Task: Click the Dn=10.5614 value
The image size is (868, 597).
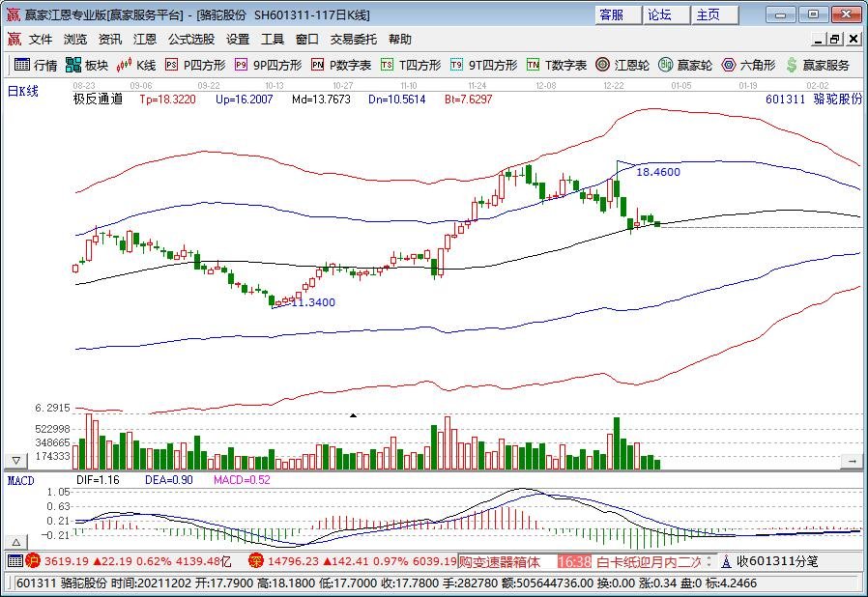Action: [397, 99]
